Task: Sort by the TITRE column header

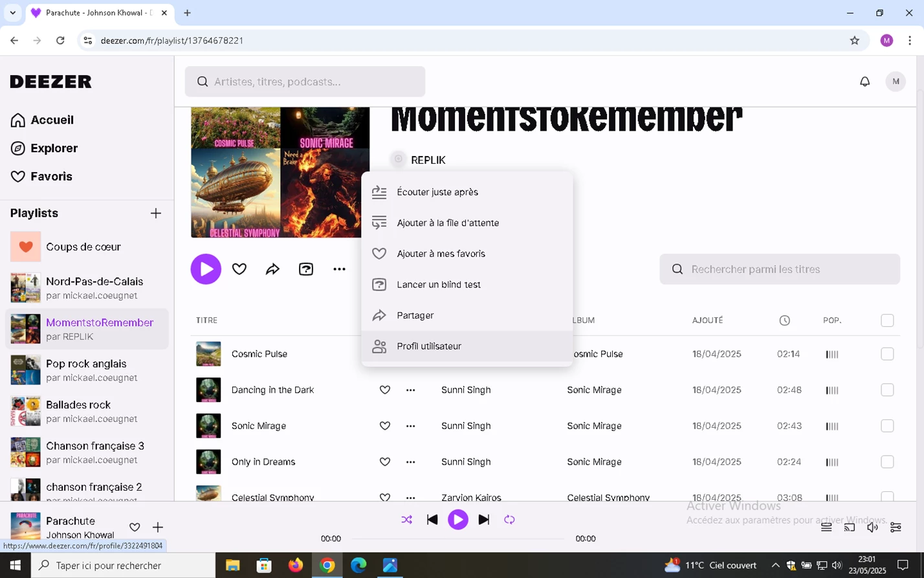Action: 206,320
